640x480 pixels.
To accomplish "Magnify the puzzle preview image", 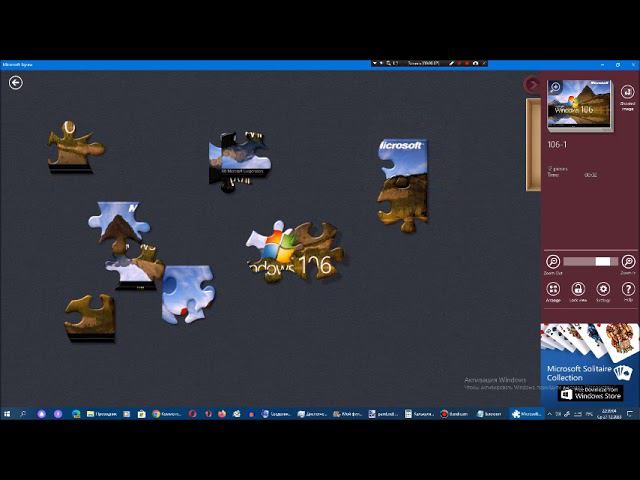I will (x=555, y=87).
